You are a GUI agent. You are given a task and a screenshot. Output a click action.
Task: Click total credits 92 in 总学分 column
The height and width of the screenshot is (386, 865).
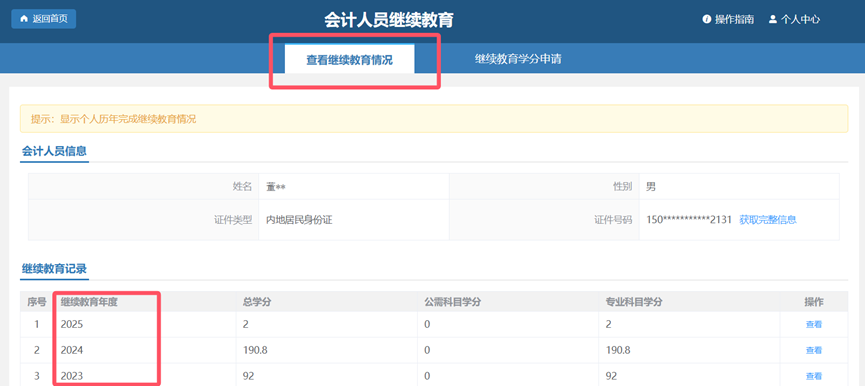click(248, 376)
